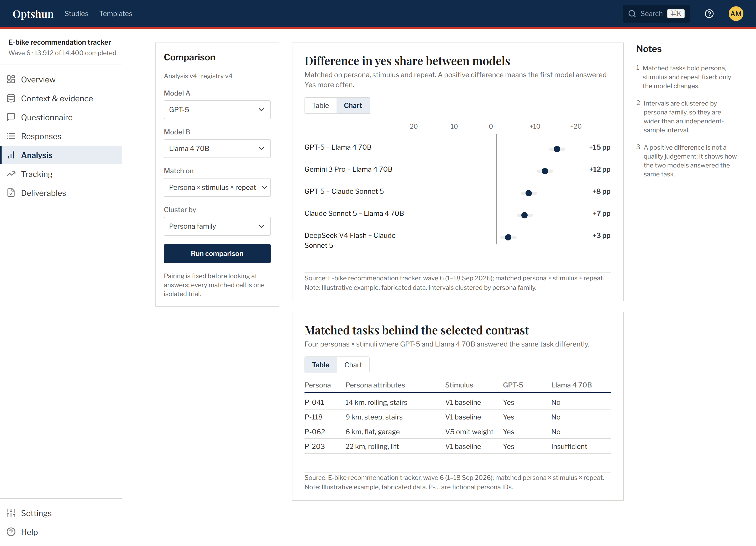Focus the Search field
The width and height of the screenshot is (756, 546).
pyautogui.click(x=656, y=14)
